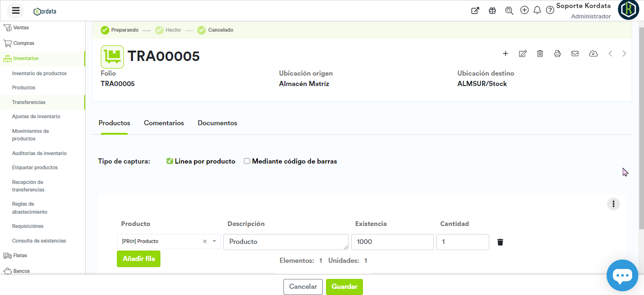
Task: Open the three-dot options menu in products panel
Action: (613, 204)
